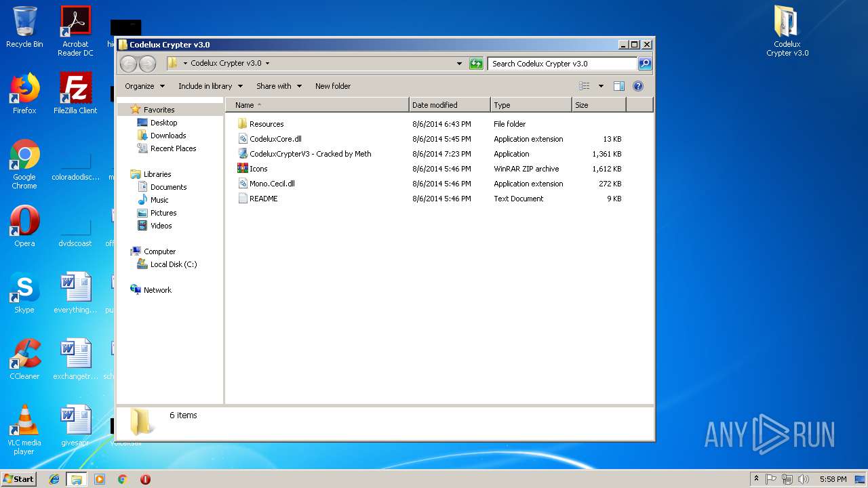Screen dimensions: 868x488
Task: Open Codelux Crypter v3.0 desktop folder
Action: [787, 31]
